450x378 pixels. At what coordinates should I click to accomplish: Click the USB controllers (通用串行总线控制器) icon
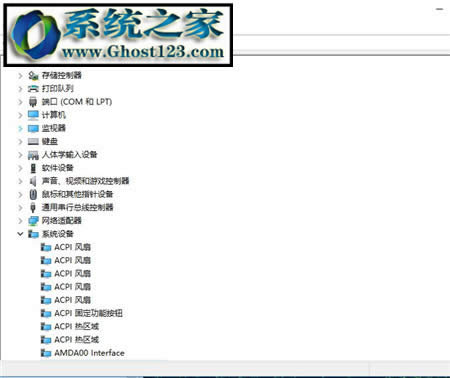[x=33, y=208]
